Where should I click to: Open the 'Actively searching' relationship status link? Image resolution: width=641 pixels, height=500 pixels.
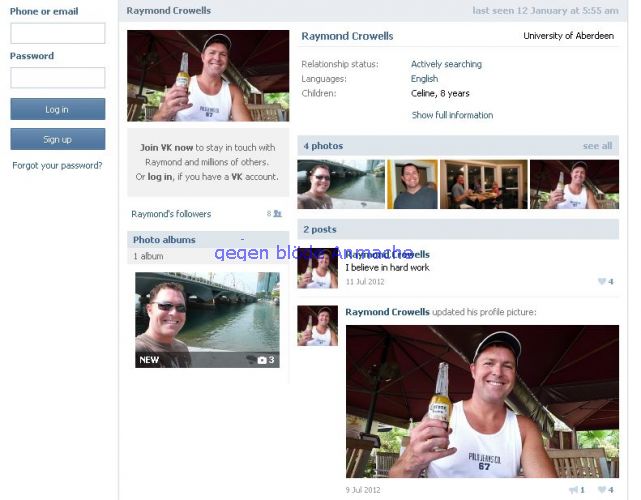[446, 64]
